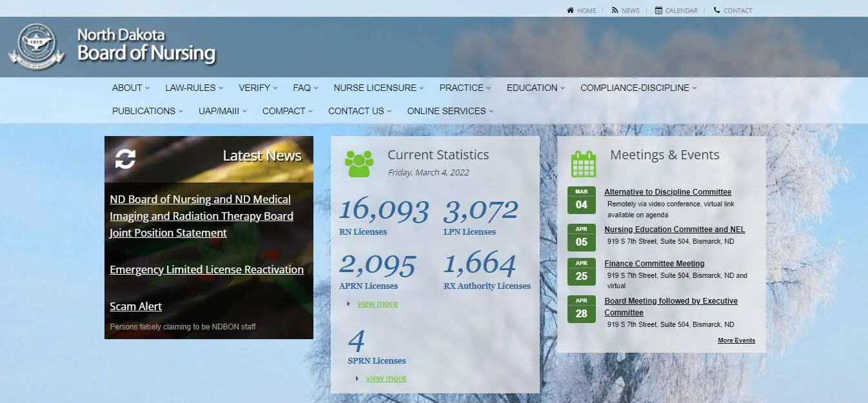868x403 pixels.
Task: Click the green calendar icon for Meetings & Events
Action: [584, 164]
